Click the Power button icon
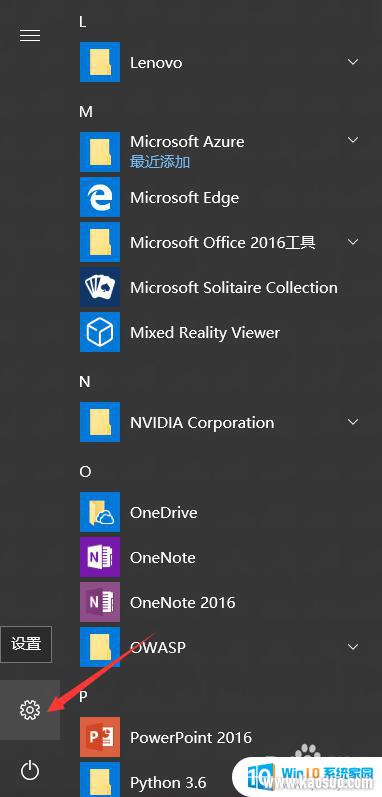This screenshot has height=797, width=382. [x=29, y=771]
